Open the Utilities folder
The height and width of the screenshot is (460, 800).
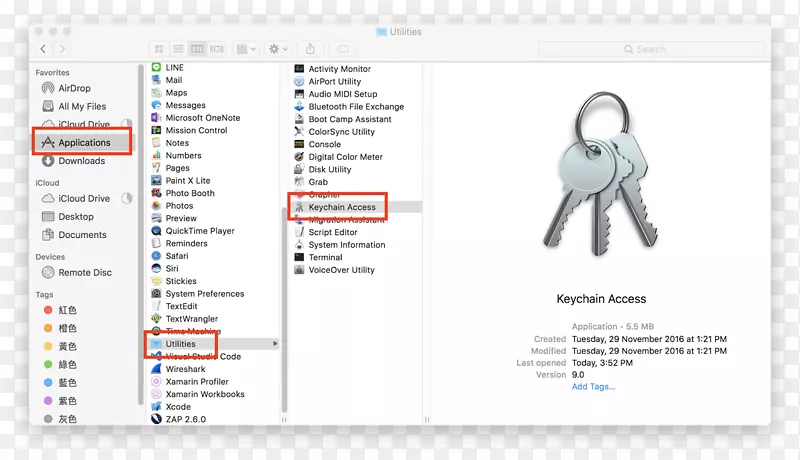pyautogui.click(x=180, y=344)
